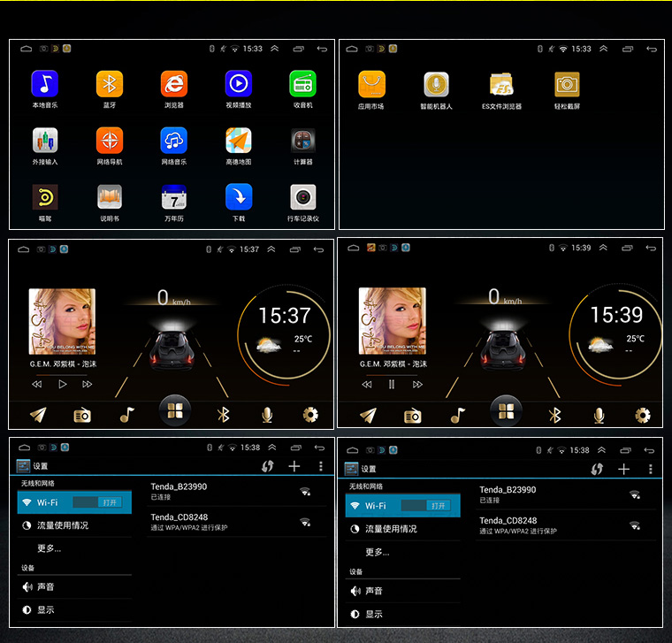This screenshot has width=672, height=643.
Task: Tap the add network plus button in right settings
Action: 623,469
